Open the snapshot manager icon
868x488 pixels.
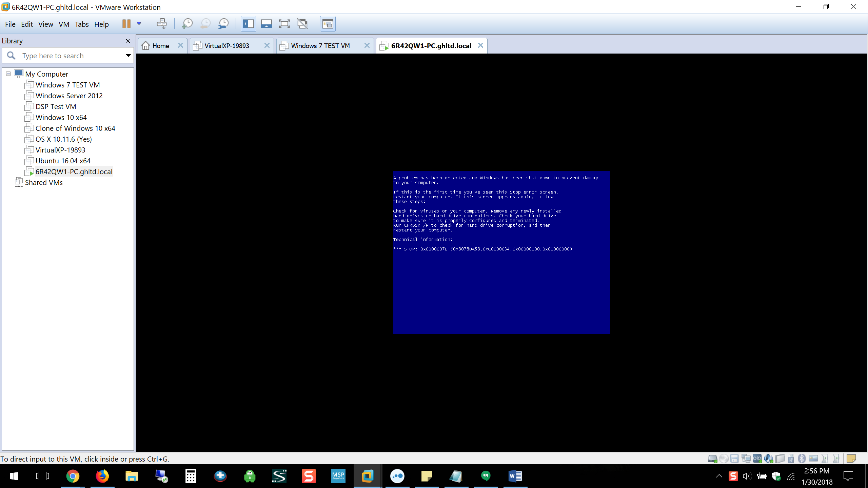coord(223,24)
